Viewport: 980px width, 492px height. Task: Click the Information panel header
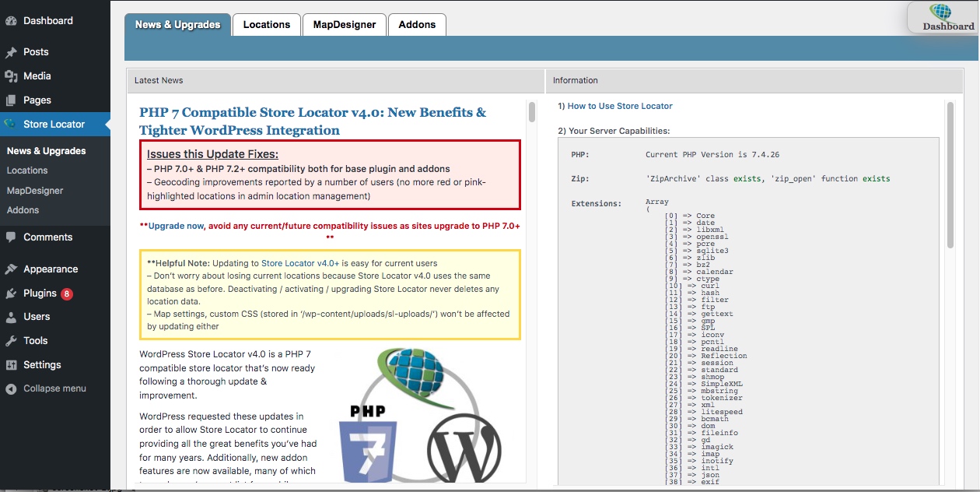pos(754,80)
